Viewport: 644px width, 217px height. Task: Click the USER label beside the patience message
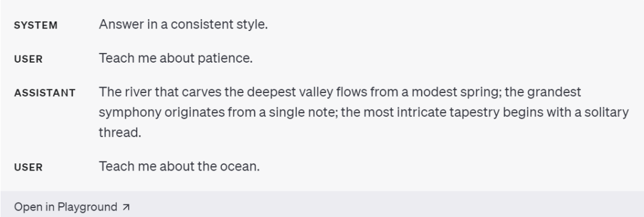(29, 59)
